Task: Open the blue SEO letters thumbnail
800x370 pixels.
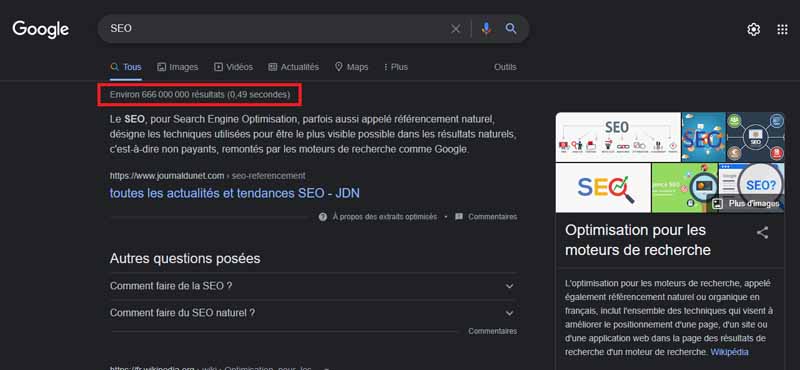Action: pyautogui.click(x=704, y=137)
